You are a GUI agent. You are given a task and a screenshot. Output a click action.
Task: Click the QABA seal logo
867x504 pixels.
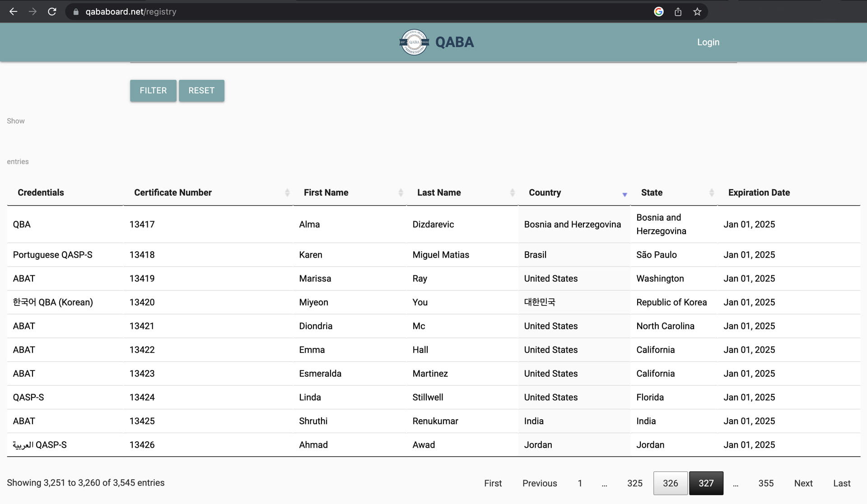click(414, 42)
